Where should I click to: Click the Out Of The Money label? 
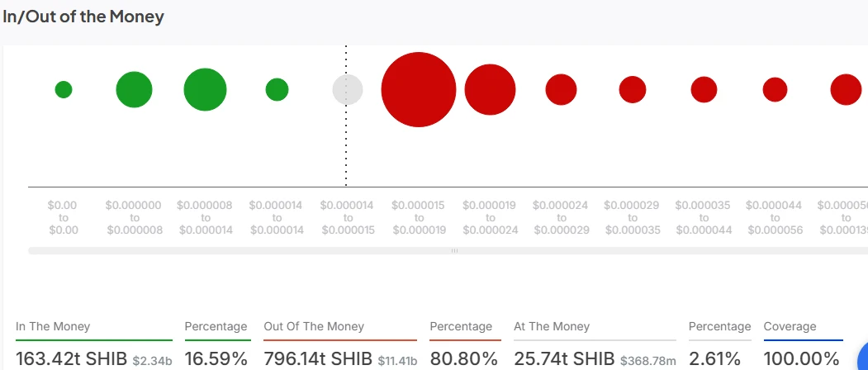[x=314, y=326]
